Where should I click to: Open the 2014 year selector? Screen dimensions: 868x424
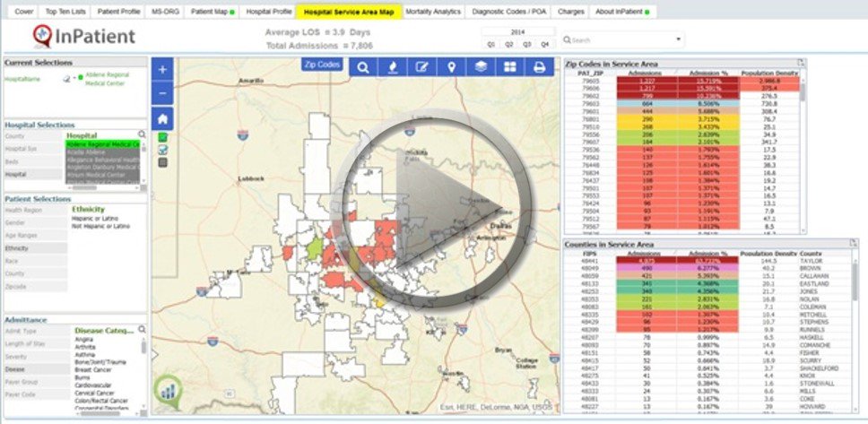[x=517, y=32]
